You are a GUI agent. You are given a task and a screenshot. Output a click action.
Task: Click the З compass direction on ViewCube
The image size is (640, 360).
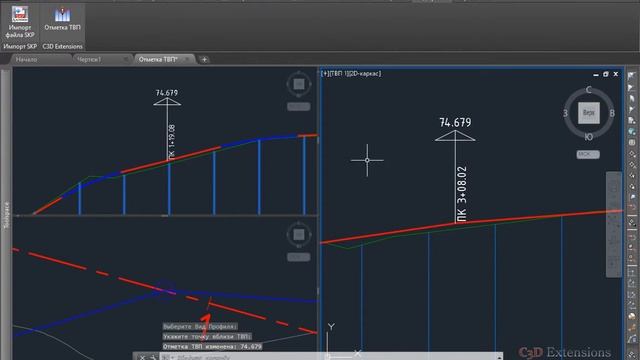click(566, 113)
